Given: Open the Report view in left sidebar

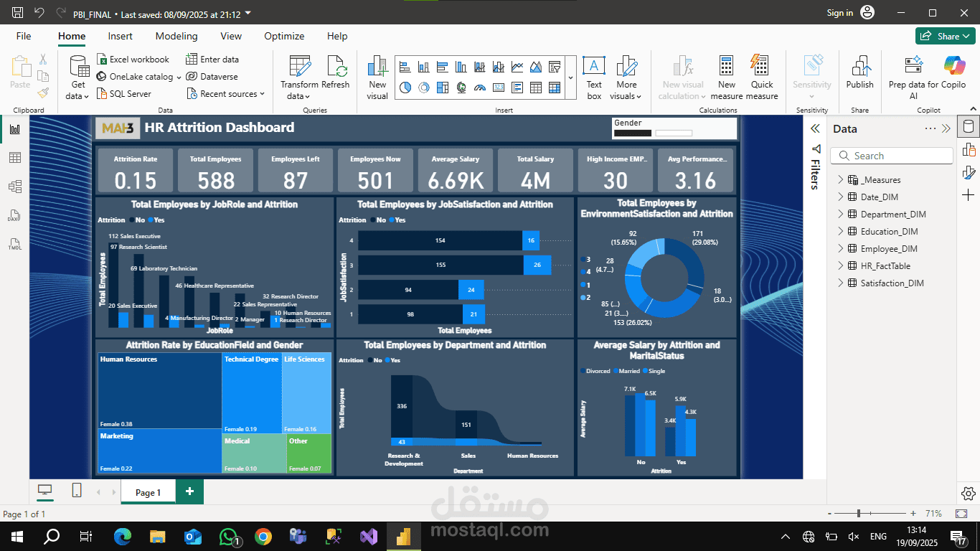Looking at the screenshot, I should pos(14,129).
